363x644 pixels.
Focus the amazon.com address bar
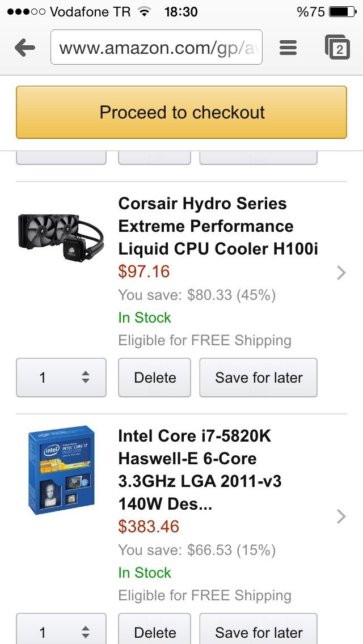coord(156,47)
